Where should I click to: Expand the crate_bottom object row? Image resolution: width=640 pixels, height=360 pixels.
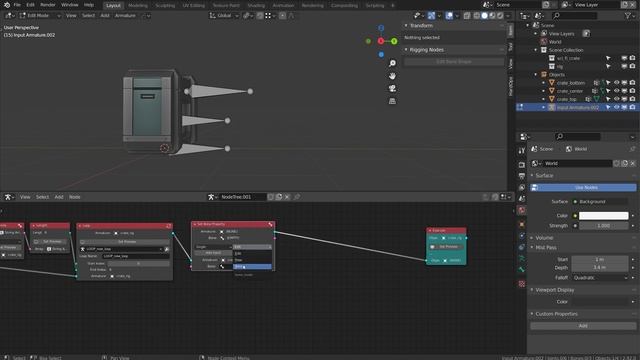coord(543,83)
